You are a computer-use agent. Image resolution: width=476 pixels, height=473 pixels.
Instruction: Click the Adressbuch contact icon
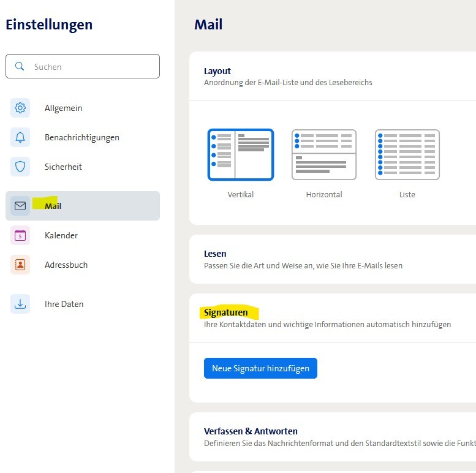coord(20,265)
